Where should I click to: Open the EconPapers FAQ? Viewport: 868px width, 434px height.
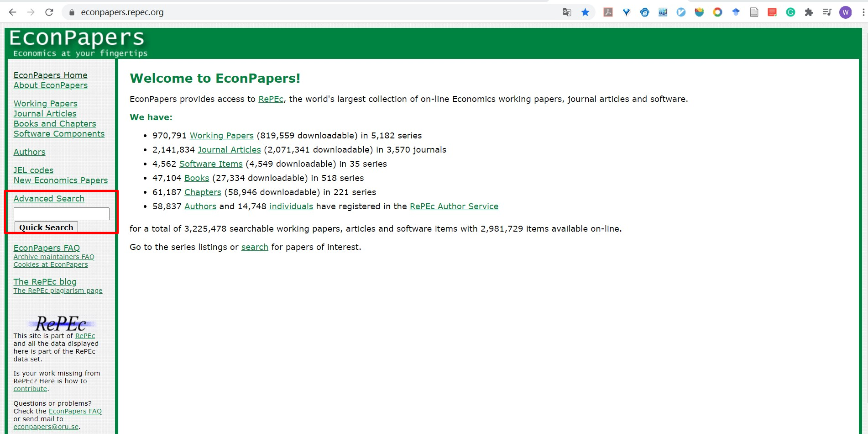[47, 248]
